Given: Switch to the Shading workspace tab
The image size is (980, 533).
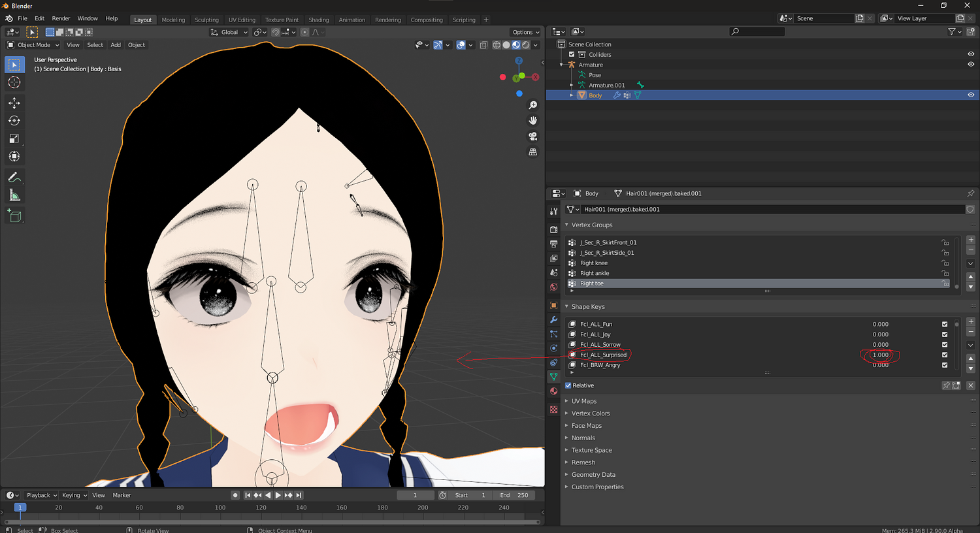Looking at the screenshot, I should click(x=319, y=20).
